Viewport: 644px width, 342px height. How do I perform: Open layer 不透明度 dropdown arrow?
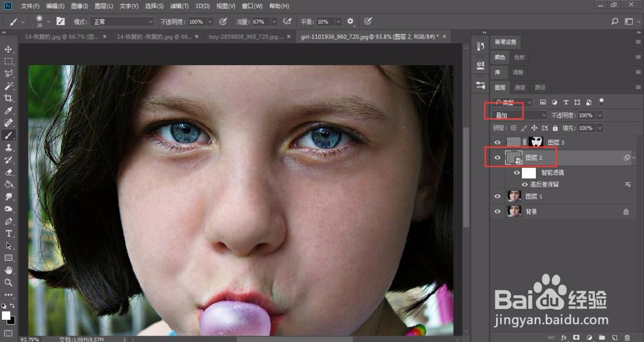coord(600,115)
